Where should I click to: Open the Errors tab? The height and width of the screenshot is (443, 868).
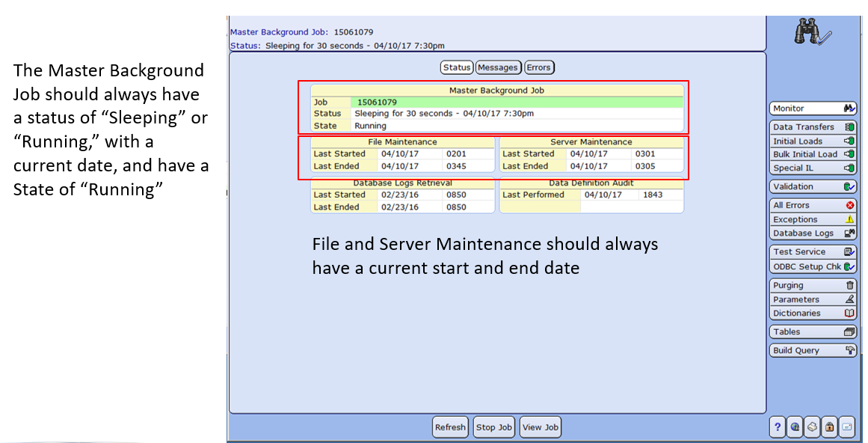click(x=538, y=67)
